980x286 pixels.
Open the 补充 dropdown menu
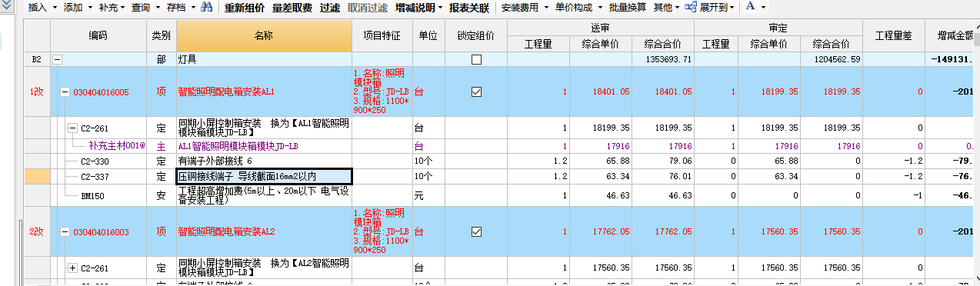click(112, 8)
